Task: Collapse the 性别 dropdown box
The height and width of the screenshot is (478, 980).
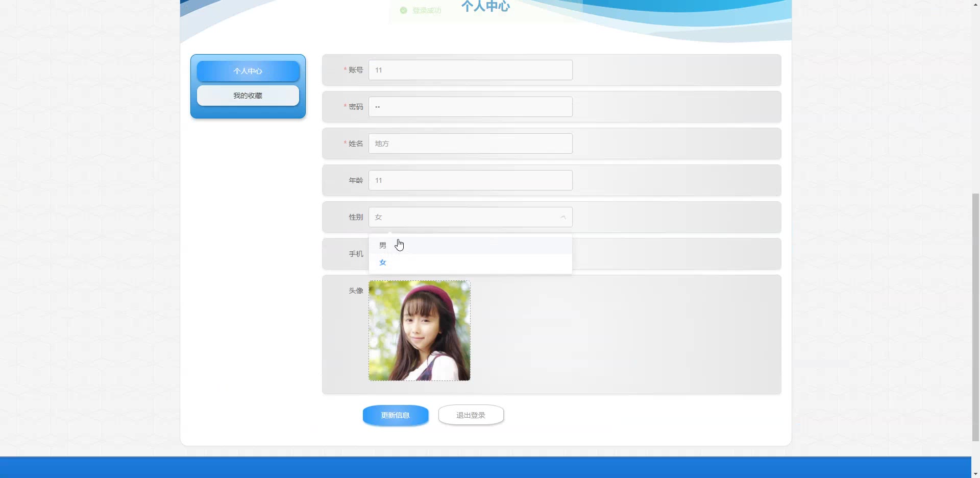Action: pyautogui.click(x=470, y=217)
